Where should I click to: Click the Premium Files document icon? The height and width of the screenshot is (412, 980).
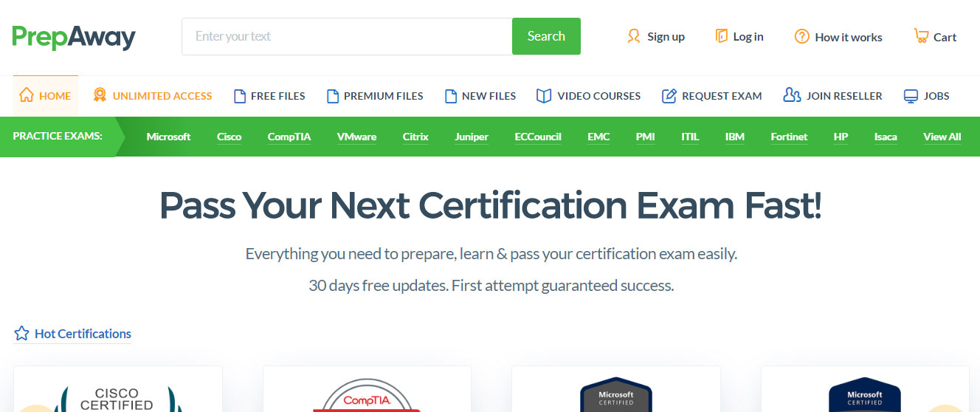pos(332,96)
